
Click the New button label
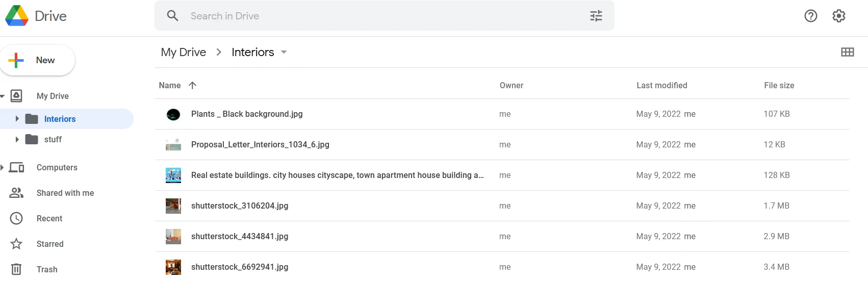(45, 60)
